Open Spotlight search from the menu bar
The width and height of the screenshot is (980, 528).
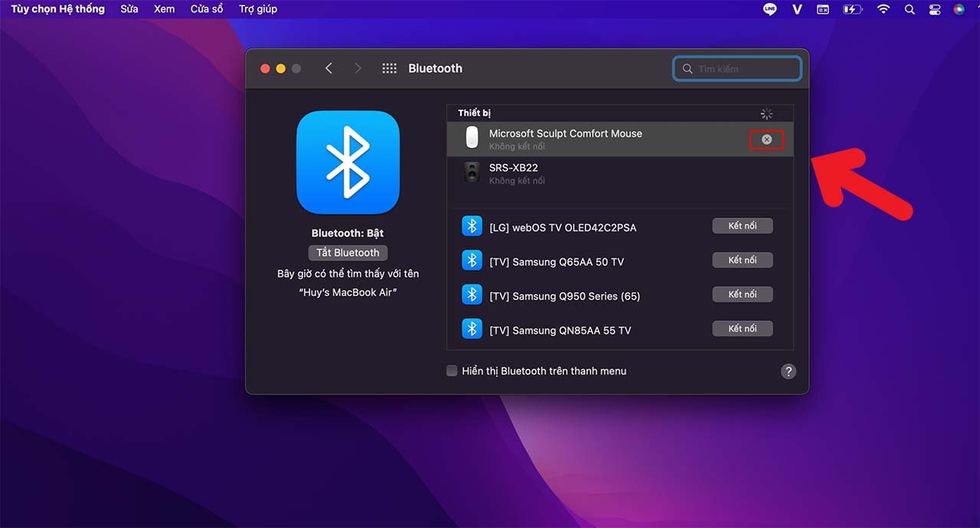[909, 9]
